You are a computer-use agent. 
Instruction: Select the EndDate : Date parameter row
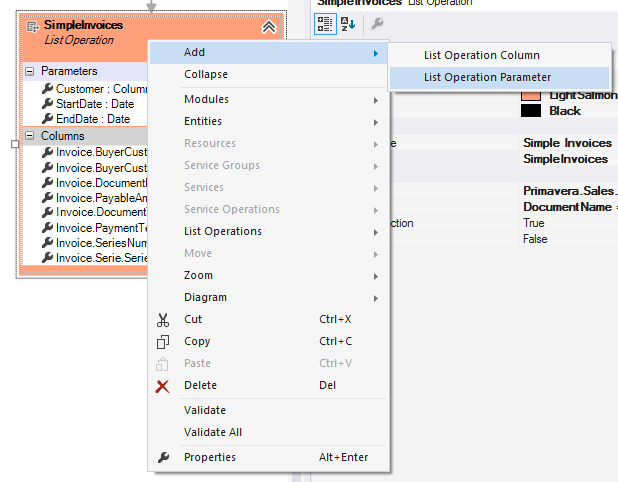click(86, 119)
